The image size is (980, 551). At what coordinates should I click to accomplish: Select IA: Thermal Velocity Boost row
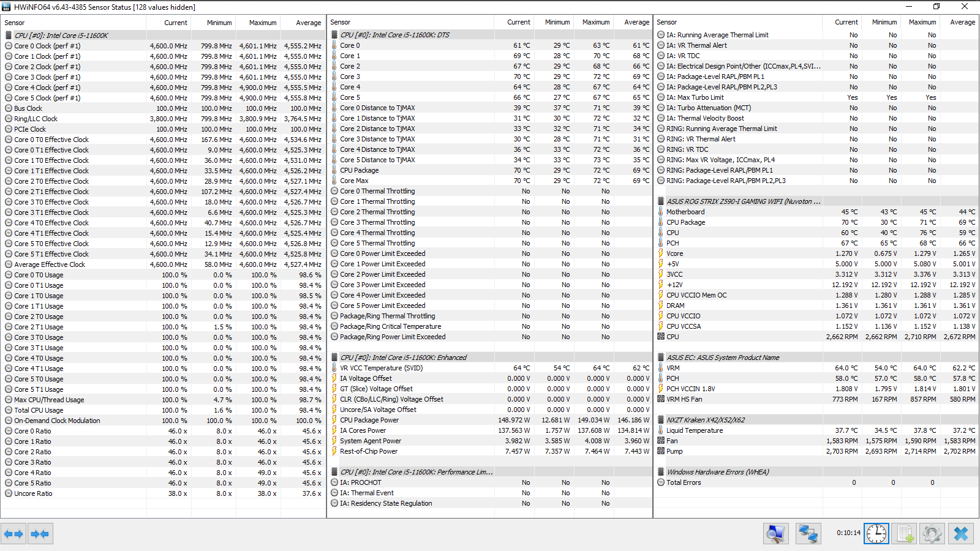pyautogui.click(x=816, y=118)
